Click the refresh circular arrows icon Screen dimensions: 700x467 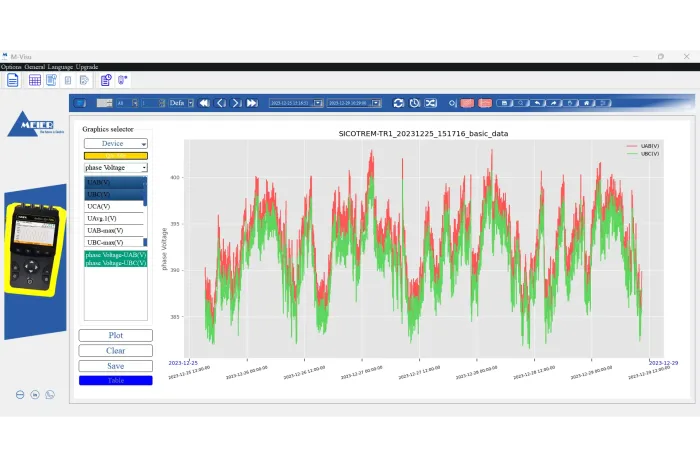pos(398,103)
